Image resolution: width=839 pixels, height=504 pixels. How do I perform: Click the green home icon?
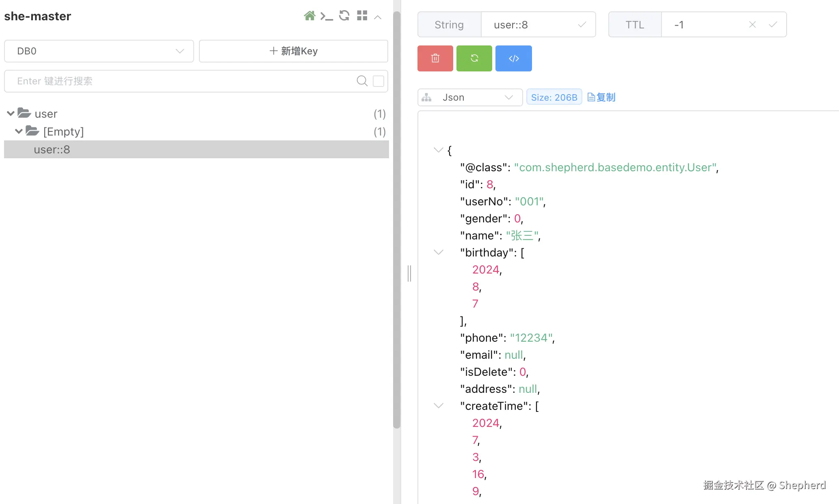point(309,16)
